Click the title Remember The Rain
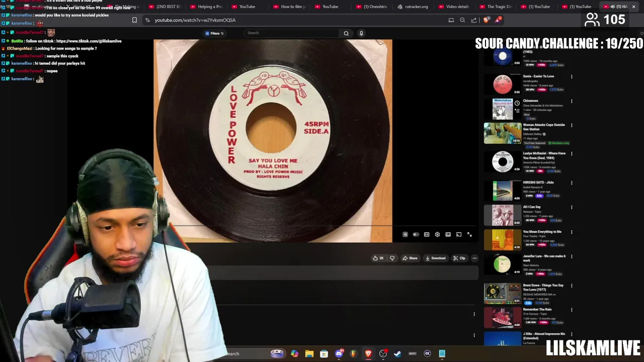 (x=537, y=310)
